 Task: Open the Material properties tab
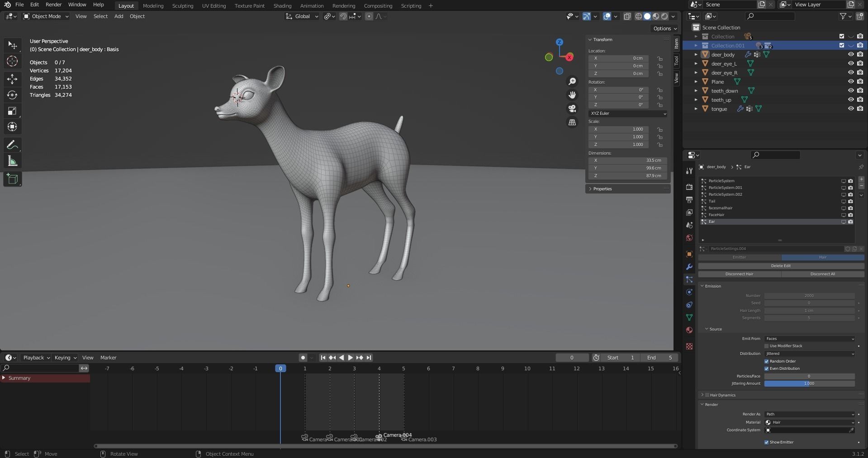coord(689,330)
